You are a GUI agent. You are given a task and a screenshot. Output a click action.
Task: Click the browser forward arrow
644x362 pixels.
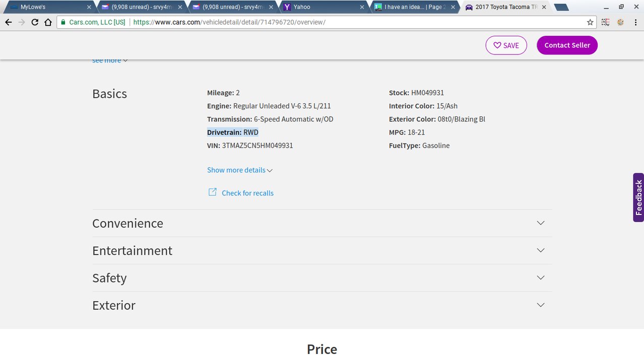[x=22, y=22]
